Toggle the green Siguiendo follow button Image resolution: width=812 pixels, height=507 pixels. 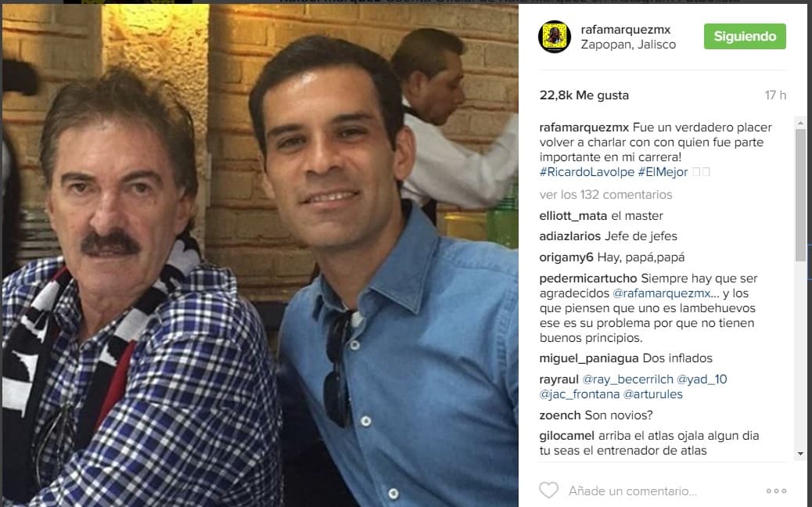click(745, 36)
